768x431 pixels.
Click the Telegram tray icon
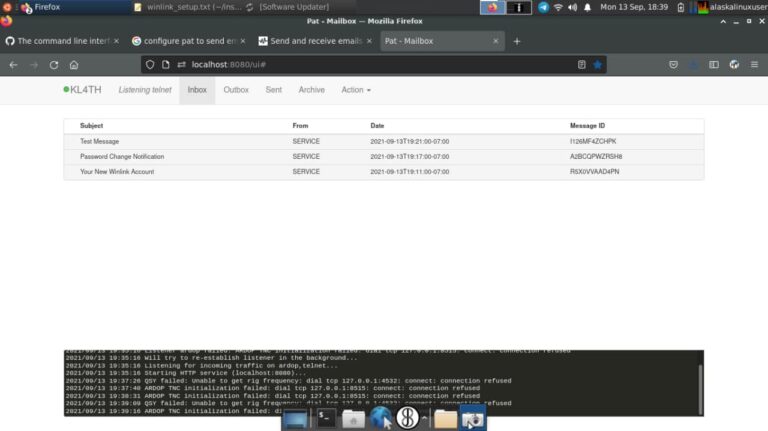[x=543, y=7]
